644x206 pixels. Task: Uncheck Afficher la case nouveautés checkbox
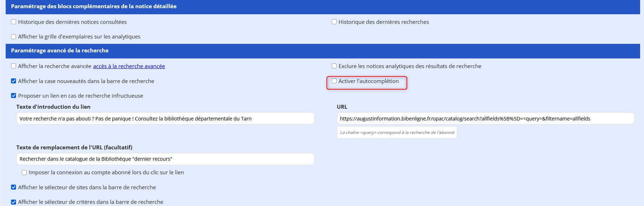14,81
